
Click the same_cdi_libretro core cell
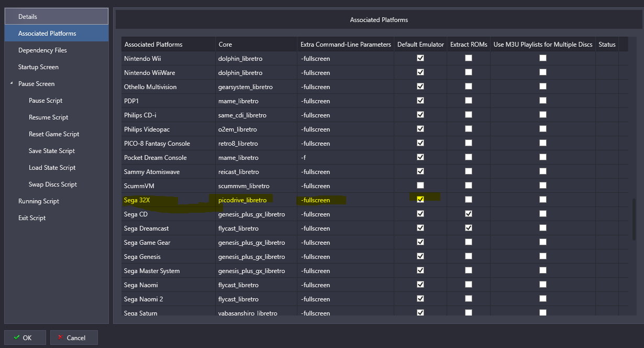(256, 115)
